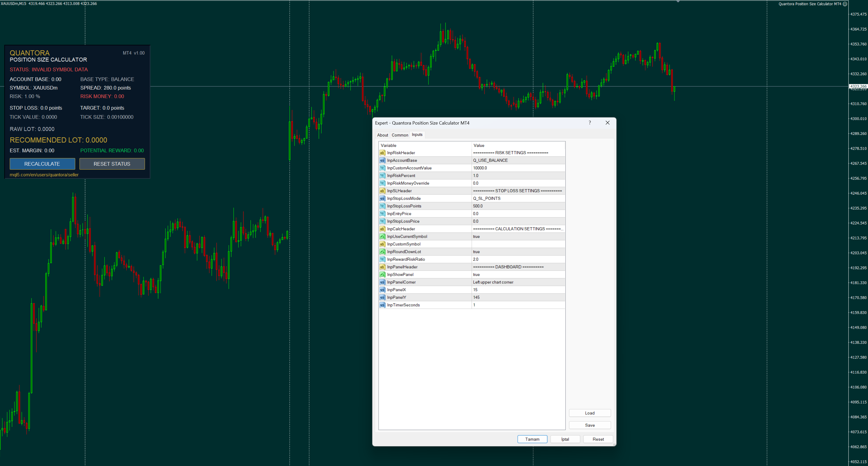
Task: Click the InpUseCurrentSymbol boolean icon
Action: click(x=382, y=236)
